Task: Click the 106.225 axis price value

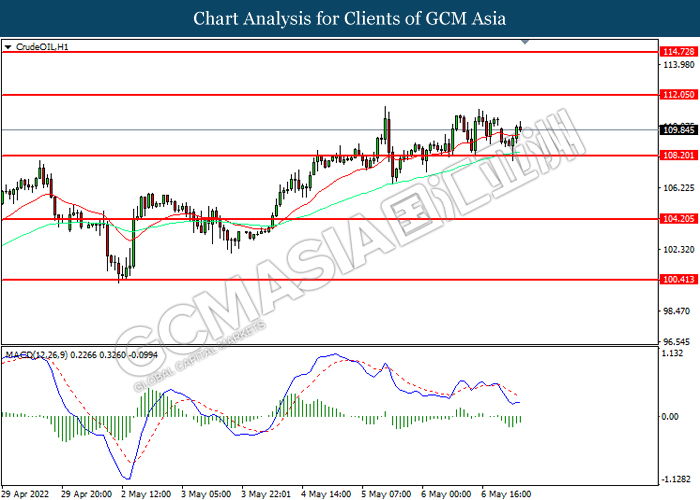Action: 679,188
